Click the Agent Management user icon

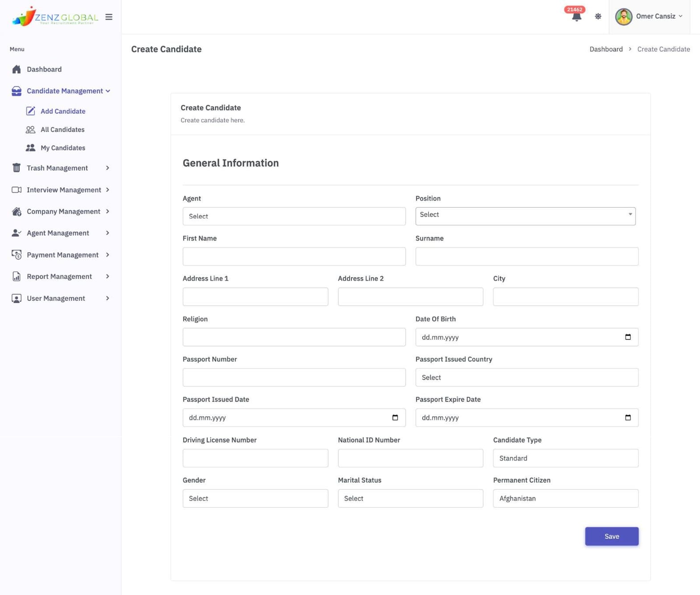tap(16, 233)
